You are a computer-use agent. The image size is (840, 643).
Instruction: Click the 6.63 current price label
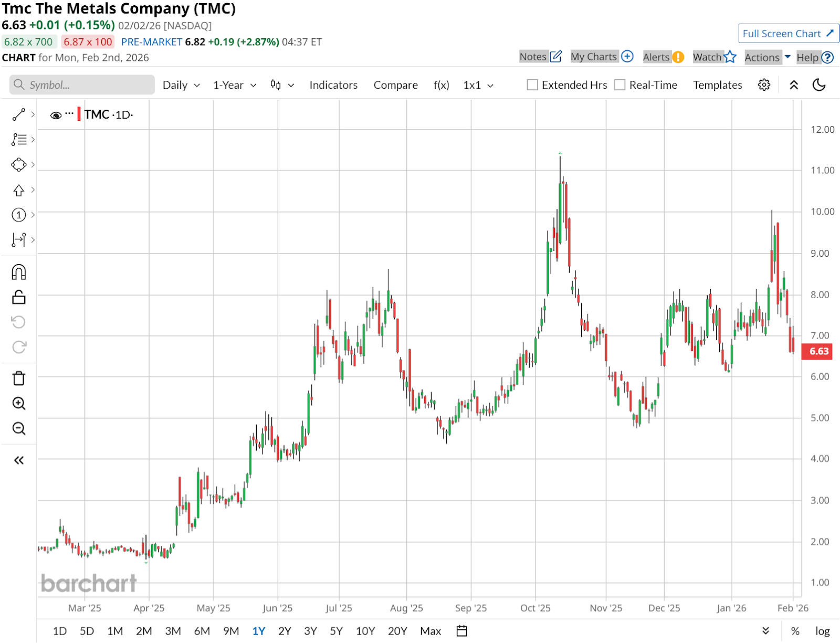817,351
